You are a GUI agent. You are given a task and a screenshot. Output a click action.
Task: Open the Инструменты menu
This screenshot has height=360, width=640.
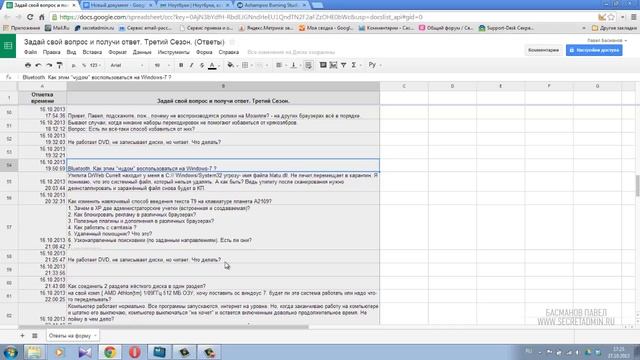click(x=173, y=52)
